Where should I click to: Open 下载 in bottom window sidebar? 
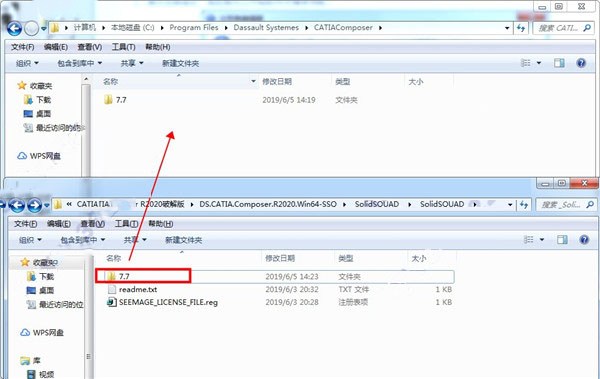[41, 276]
